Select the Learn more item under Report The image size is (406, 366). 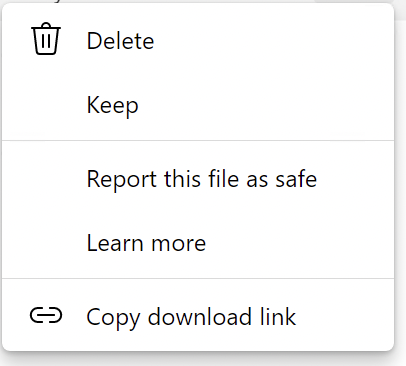pos(198,243)
